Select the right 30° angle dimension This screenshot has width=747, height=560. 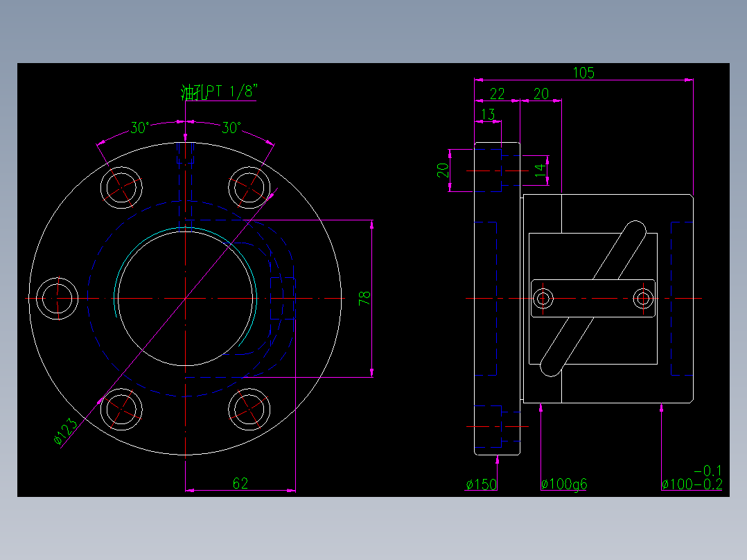[231, 128]
